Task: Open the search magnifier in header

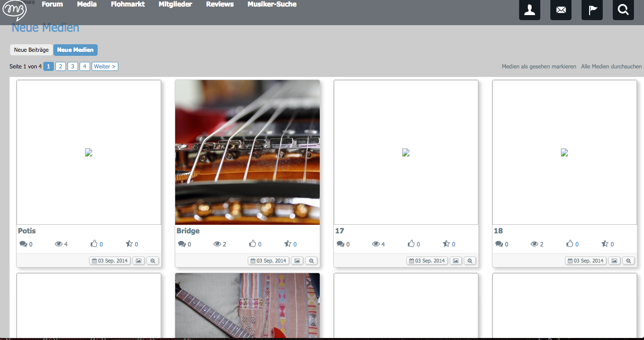Action: coord(623,10)
